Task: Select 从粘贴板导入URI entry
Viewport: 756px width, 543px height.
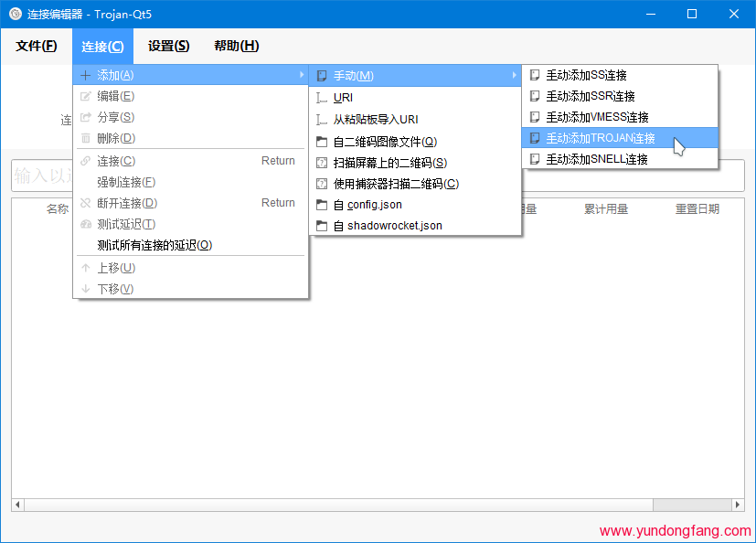Action: pyautogui.click(x=415, y=120)
